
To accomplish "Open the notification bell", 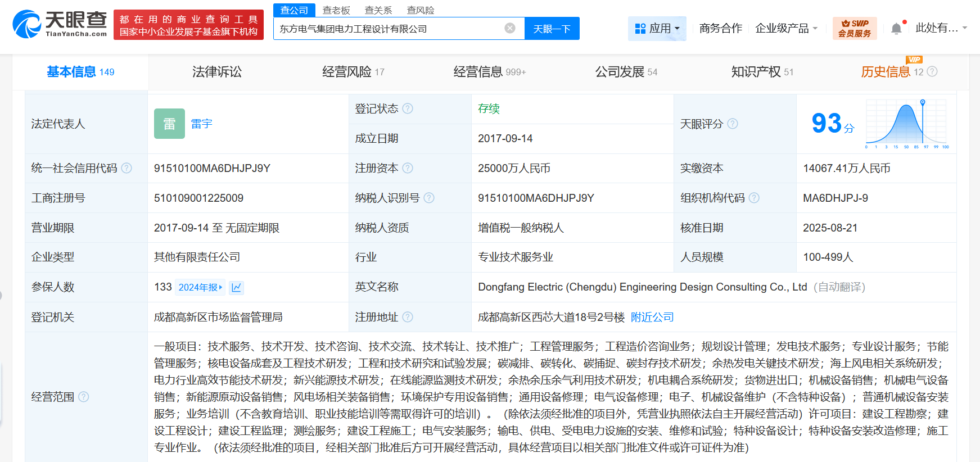I will pyautogui.click(x=896, y=29).
